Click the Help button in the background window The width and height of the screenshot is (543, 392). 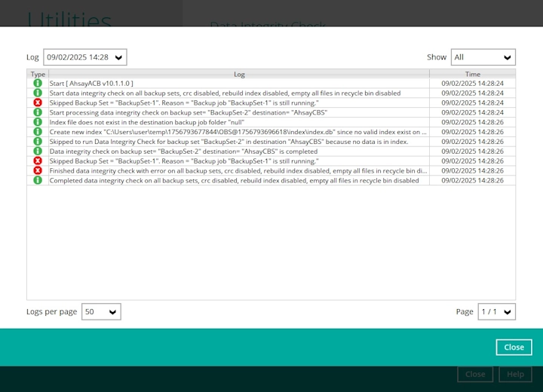[x=515, y=375]
